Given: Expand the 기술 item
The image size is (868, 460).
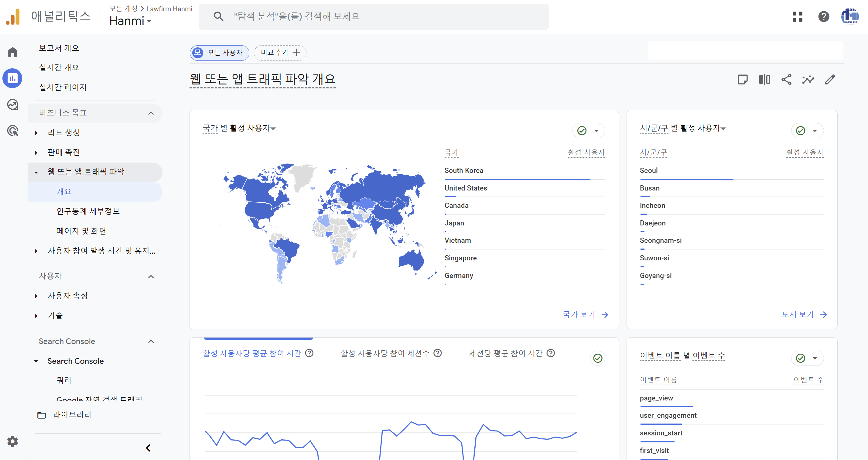Looking at the screenshot, I should tap(36, 316).
